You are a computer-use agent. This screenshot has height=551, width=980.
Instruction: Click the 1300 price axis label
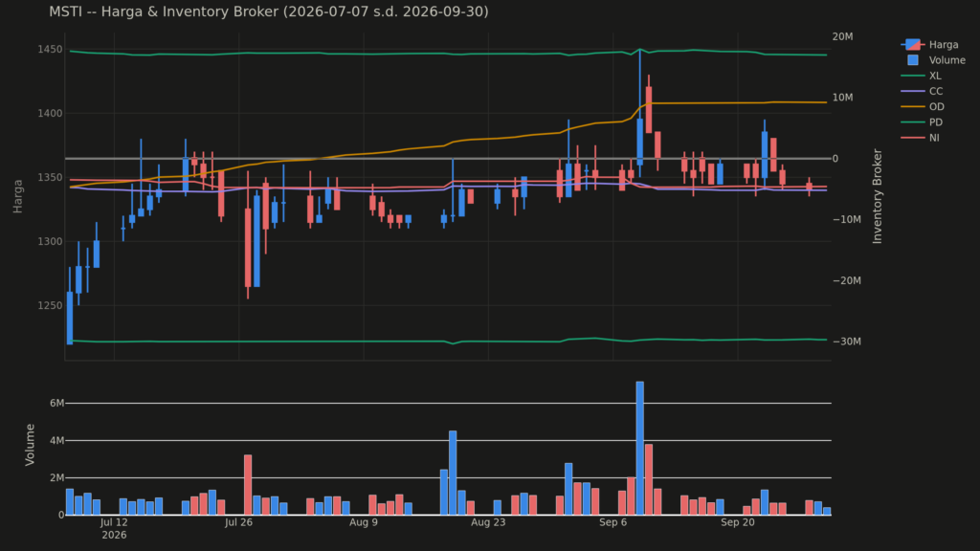pos(50,241)
